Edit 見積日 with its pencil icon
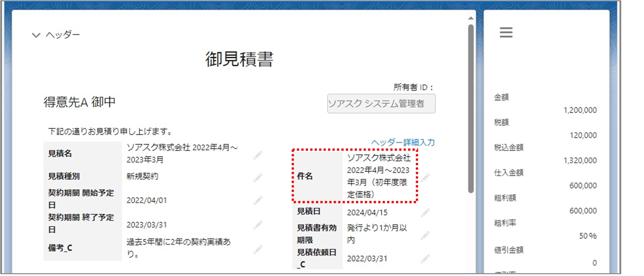 425,212
